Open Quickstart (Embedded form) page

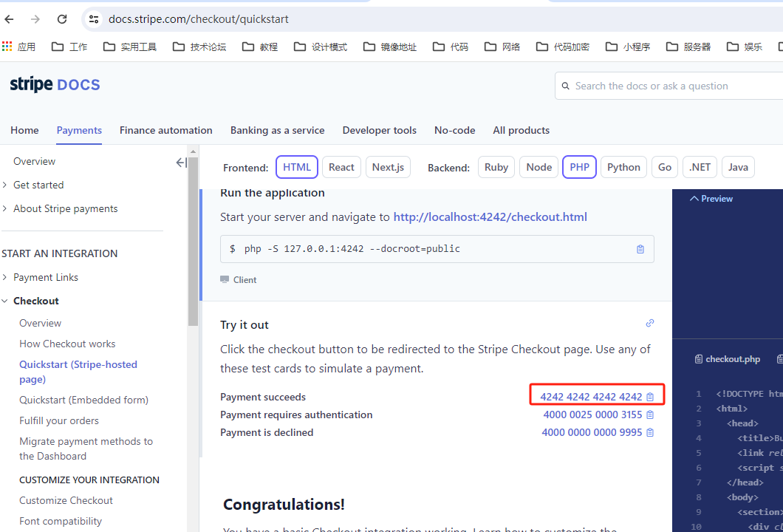[x=83, y=400]
